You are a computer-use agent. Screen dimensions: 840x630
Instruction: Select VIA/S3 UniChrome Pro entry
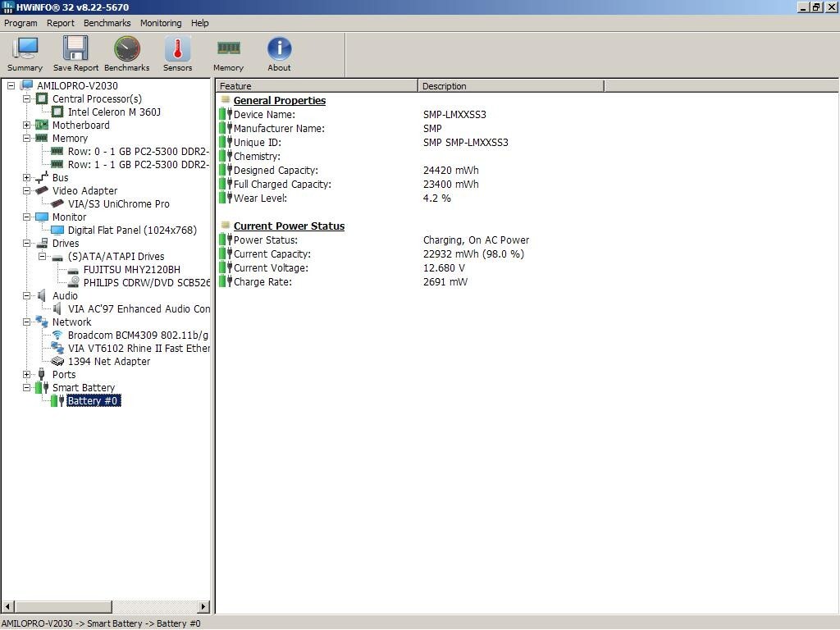[118, 204]
